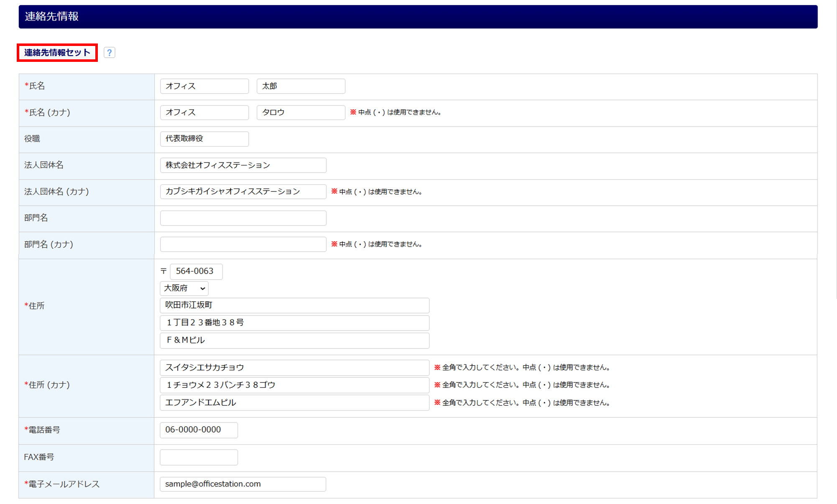Click the 法人団体名 (カナ) input field
This screenshot has height=504, width=837.
tap(243, 191)
